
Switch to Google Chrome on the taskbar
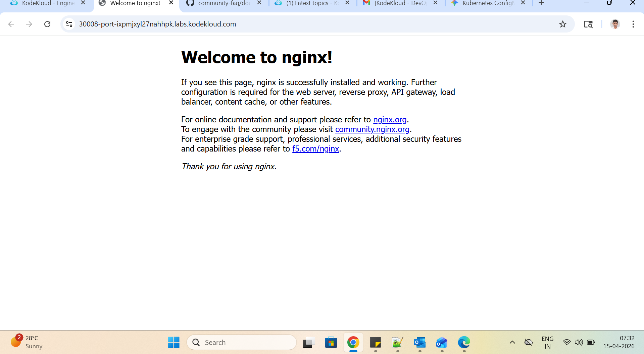point(353,342)
